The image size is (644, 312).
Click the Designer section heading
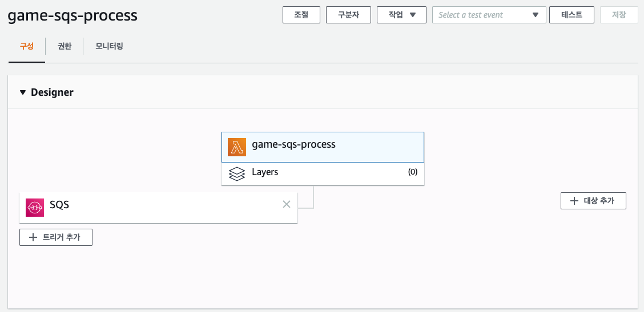pos(52,92)
